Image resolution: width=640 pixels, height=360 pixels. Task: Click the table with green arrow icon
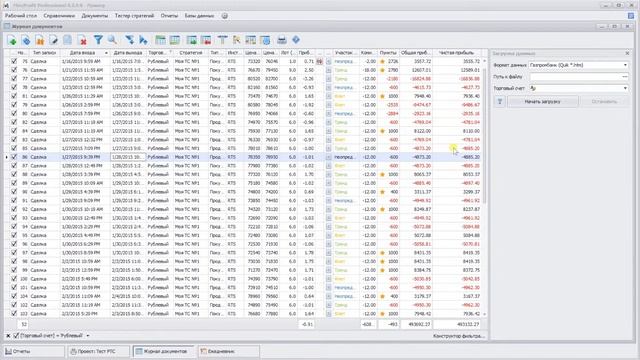click(x=191, y=40)
